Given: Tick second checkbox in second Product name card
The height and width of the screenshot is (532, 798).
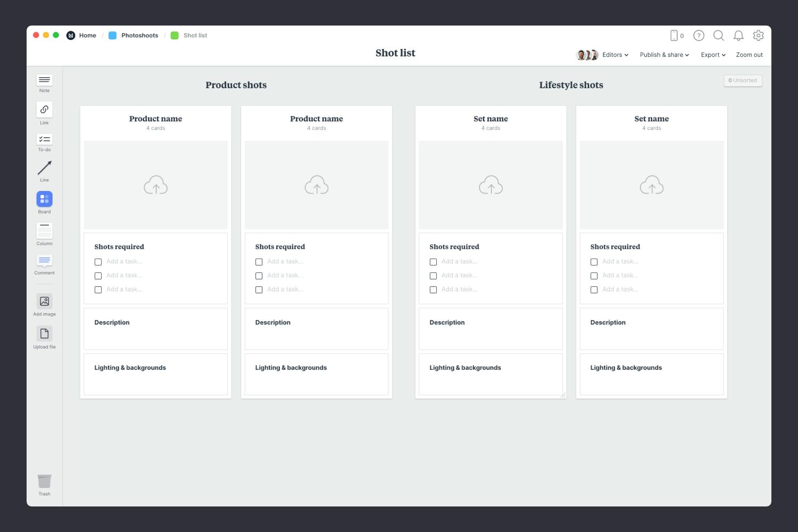Looking at the screenshot, I should pyautogui.click(x=259, y=276).
